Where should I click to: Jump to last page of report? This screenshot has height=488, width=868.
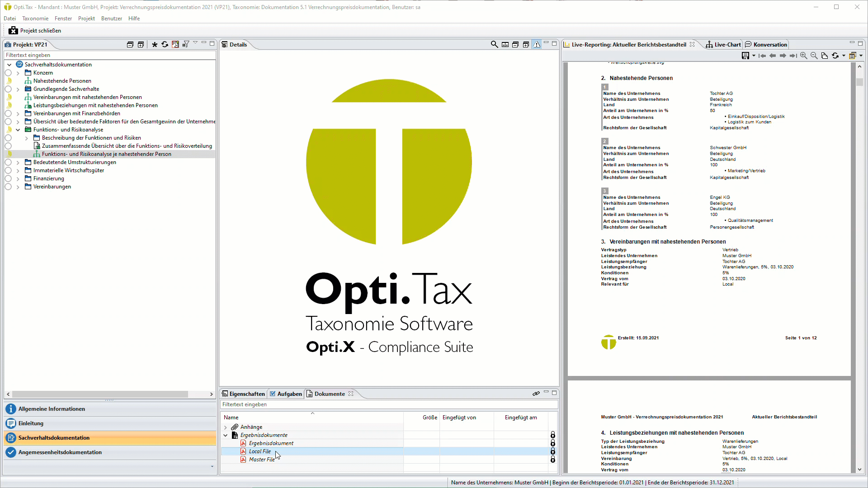[793, 56]
